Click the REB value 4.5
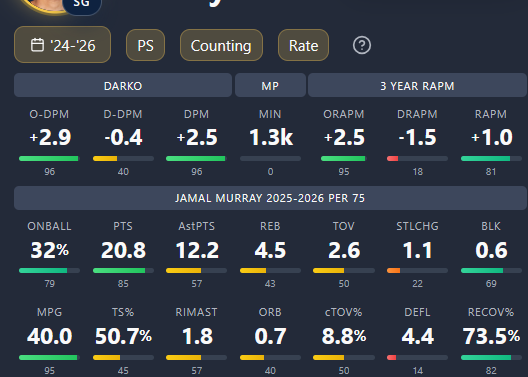528x377 pixels. coord(270,250)
